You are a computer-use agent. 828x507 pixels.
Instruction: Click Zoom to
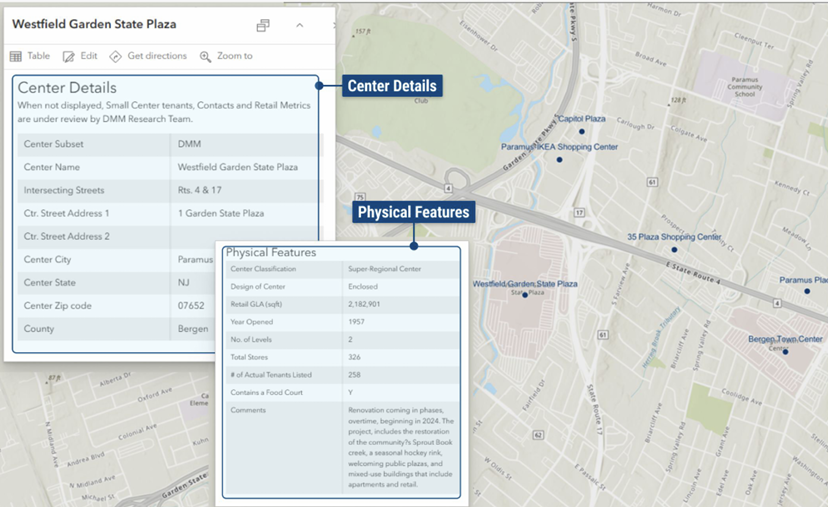[226, 56]
